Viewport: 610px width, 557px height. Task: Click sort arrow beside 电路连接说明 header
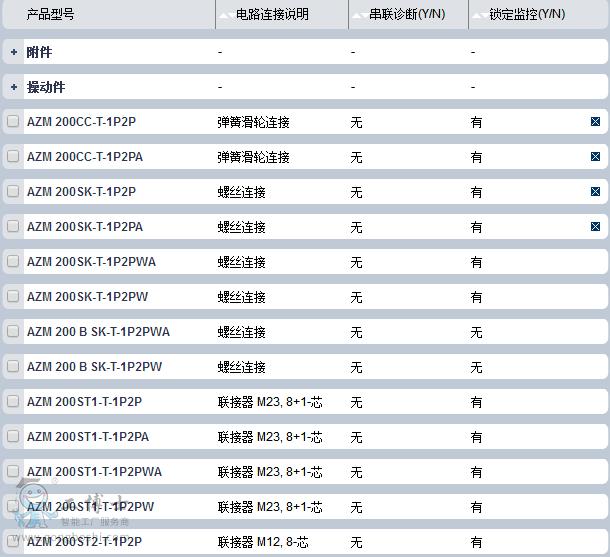pyautogui.click(x=224, y=15)
